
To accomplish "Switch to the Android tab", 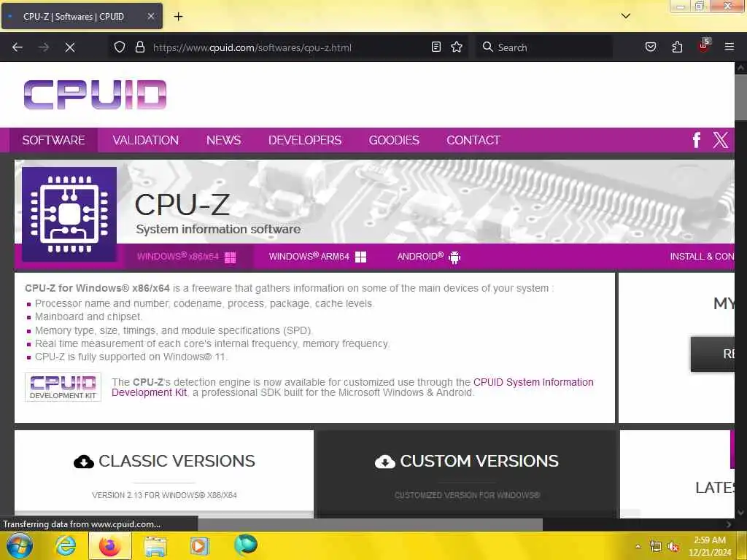I will (429, 257).
